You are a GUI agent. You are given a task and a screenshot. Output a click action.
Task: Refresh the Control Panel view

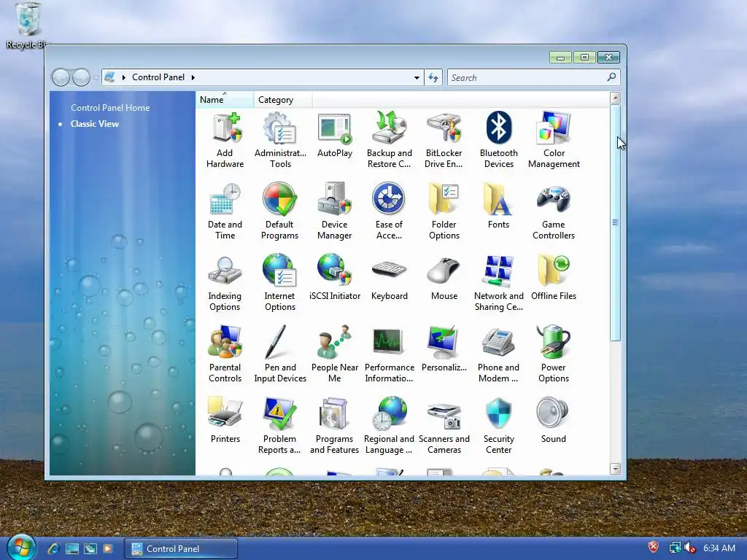pos(433,77)
